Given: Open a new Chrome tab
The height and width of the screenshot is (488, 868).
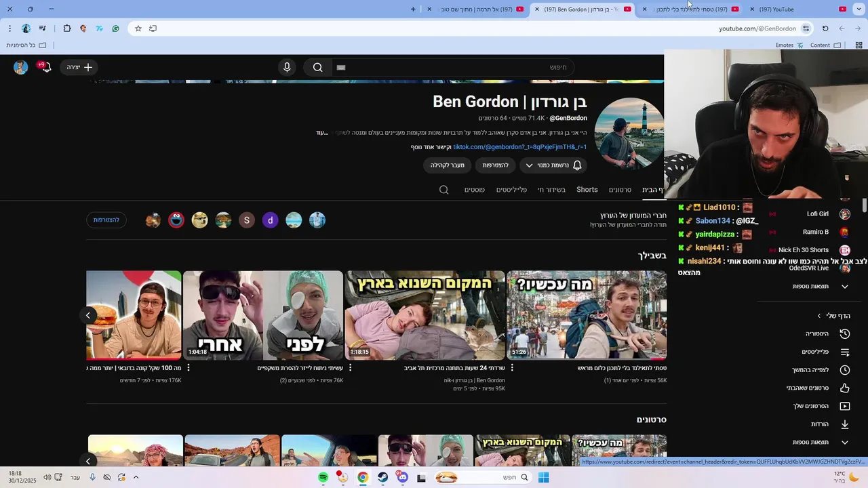Looking at the screenshot, I should coord(413,9).
